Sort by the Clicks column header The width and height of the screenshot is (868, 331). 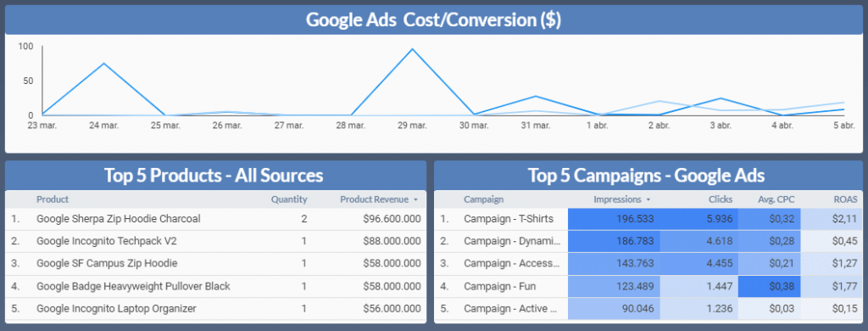pyautogui.click(x=721, y=199)
